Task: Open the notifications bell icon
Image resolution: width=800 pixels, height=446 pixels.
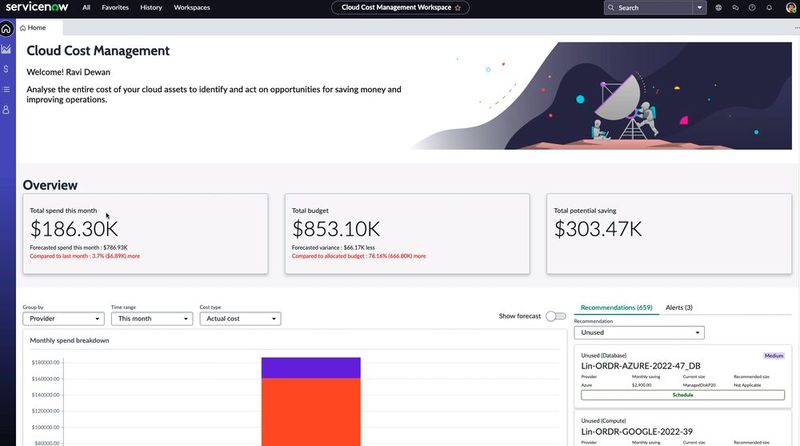Action: point(769,8)
